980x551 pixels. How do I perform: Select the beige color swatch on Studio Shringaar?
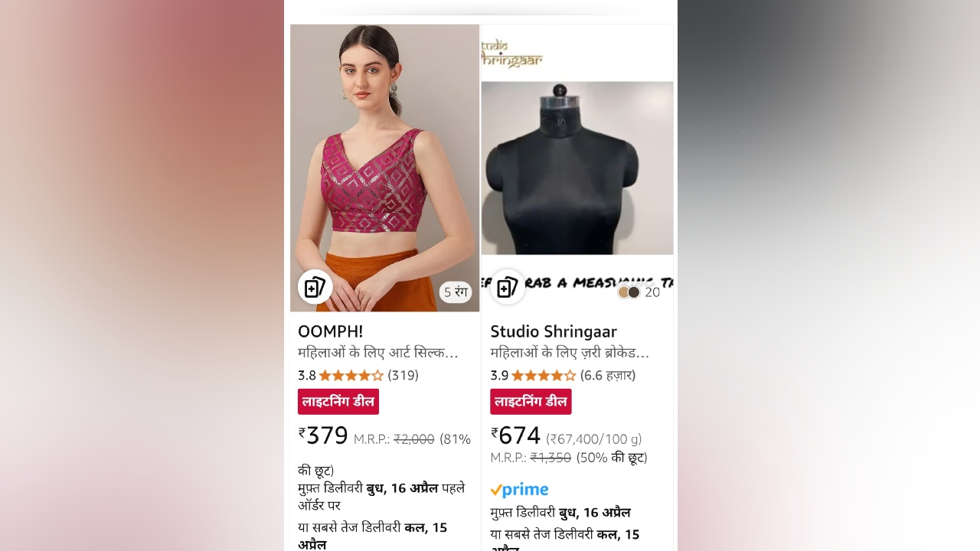coord(623,292)
